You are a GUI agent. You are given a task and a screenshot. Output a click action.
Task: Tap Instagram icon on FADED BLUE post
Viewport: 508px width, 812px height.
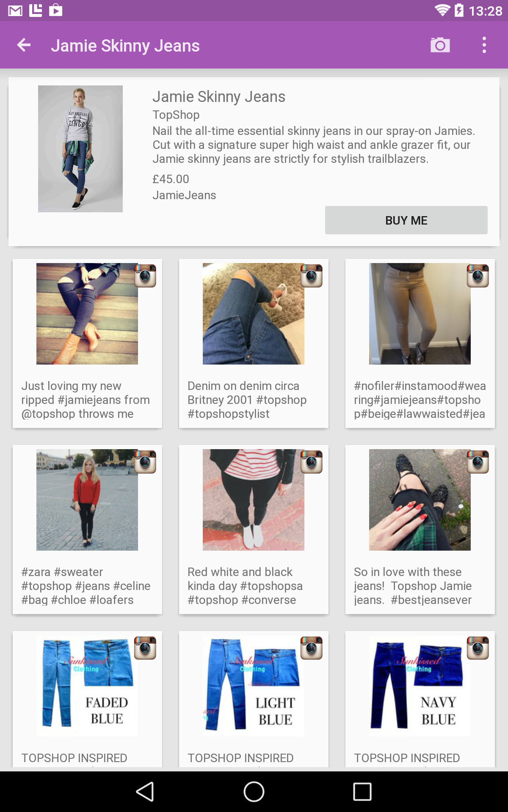145,648
